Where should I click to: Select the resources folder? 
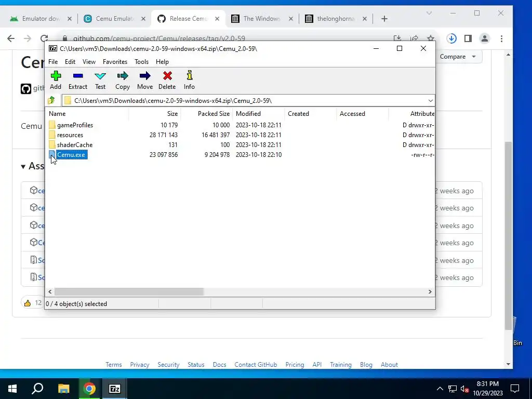click(x=70, y=135)
